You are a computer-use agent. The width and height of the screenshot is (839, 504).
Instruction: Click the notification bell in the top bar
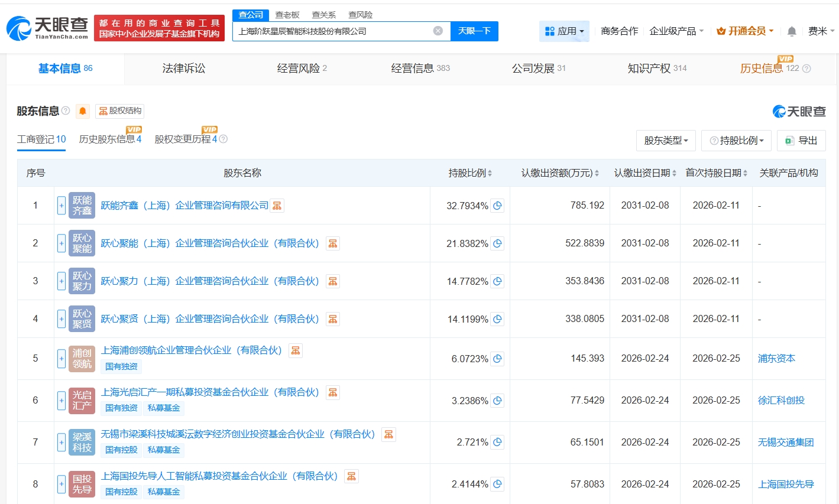point(791,31)
